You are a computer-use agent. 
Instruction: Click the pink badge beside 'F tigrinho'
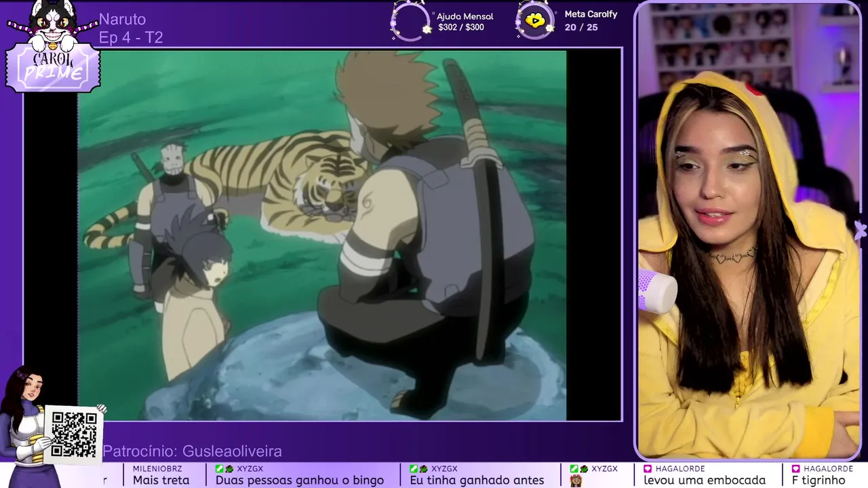click(796, 469)
